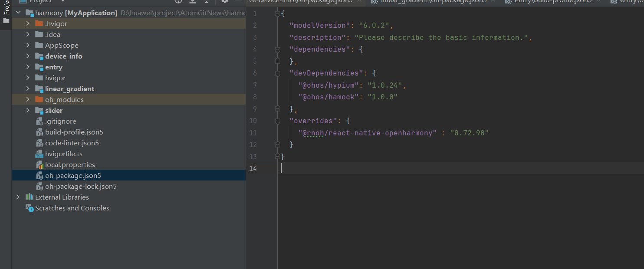Click the "modelVersion" key in editor

pyautogui.click(x=320, y=26)
